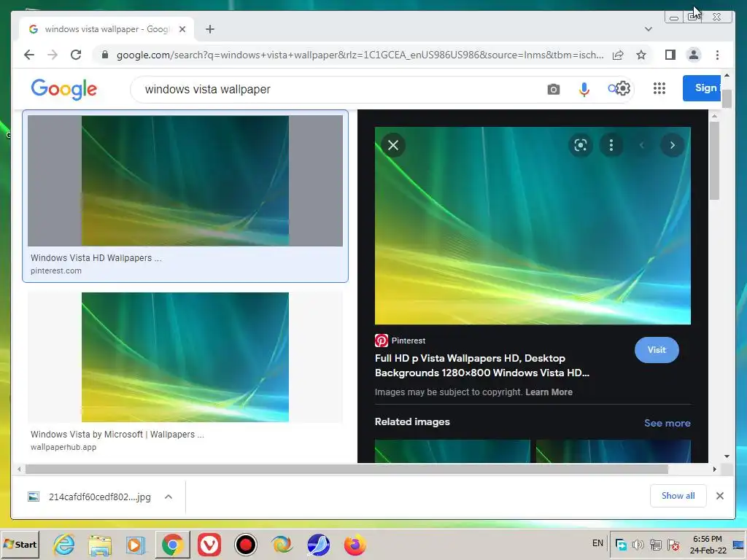
Task: Start voice search with the microphone icon
Action: tap(584, 89)
